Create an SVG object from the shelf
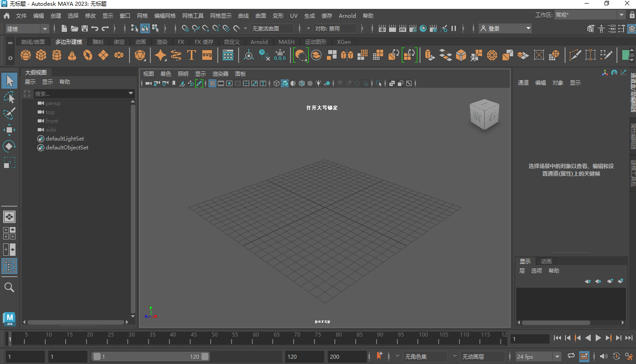The width and height of the screenshot is (636, 364). pyautogui.click(x=206, y=55)
